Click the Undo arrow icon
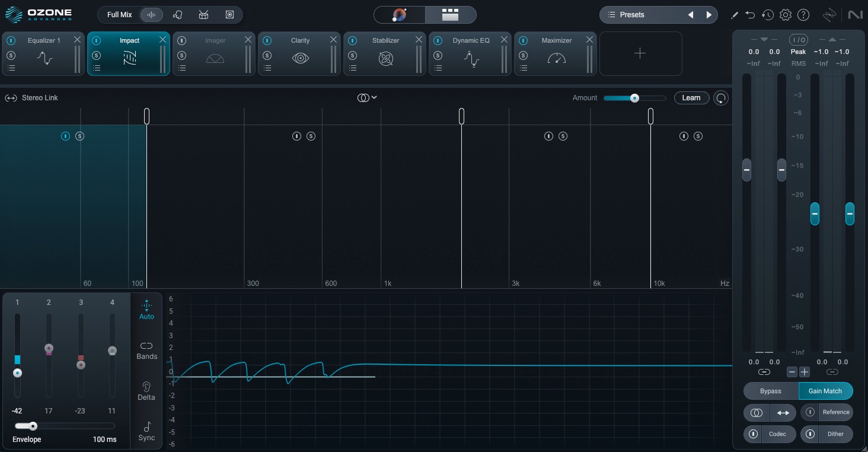 (751, 15)
